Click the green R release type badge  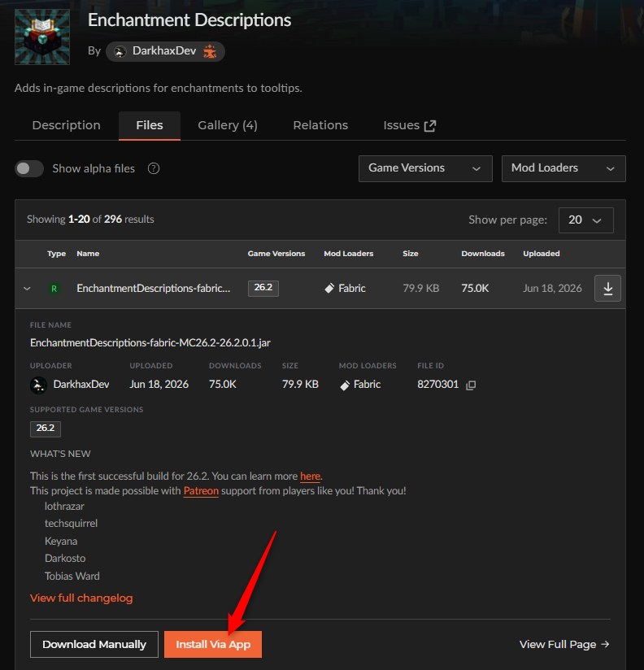pos(54,289)
